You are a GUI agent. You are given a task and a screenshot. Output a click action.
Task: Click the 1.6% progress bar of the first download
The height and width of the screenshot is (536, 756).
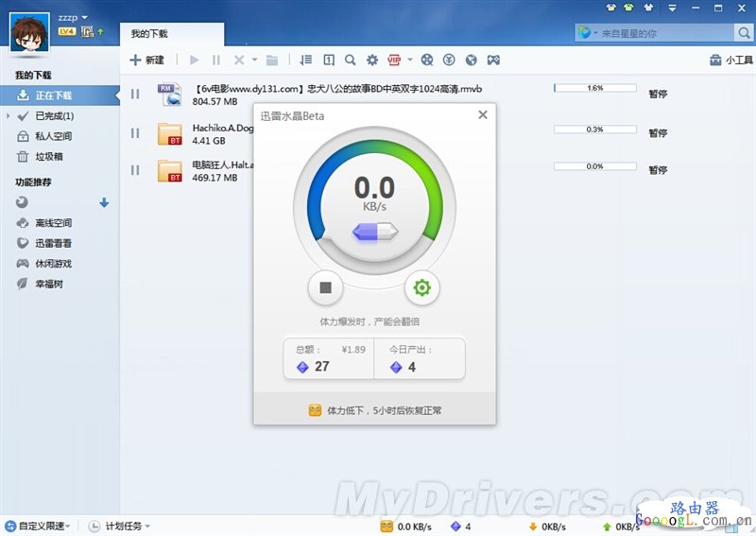click(x=594, y=88)
